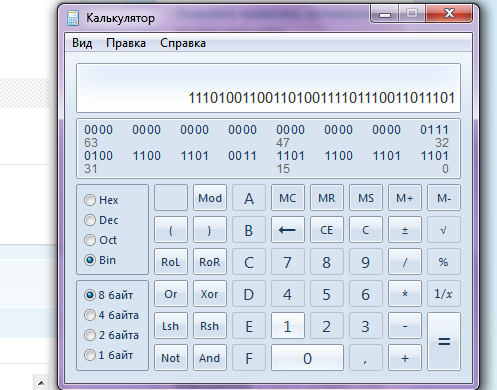Select Oct number base

pos(100,240)
